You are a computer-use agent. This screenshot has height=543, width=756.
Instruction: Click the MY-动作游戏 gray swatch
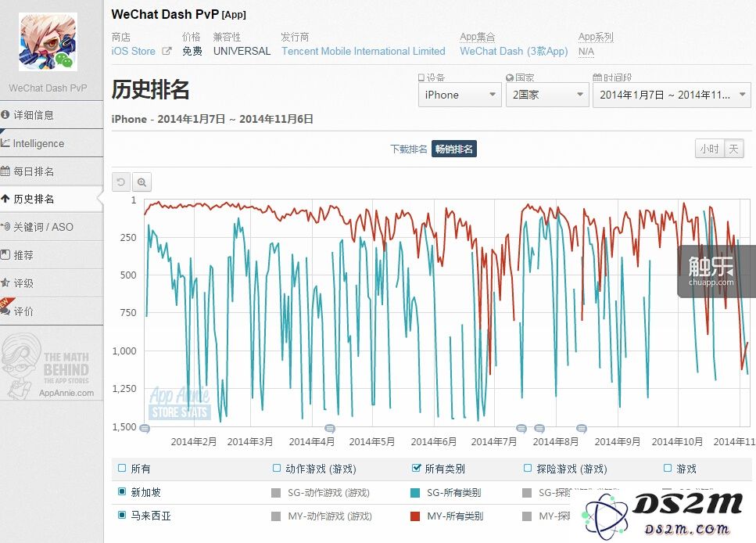(x=276, y=516)
